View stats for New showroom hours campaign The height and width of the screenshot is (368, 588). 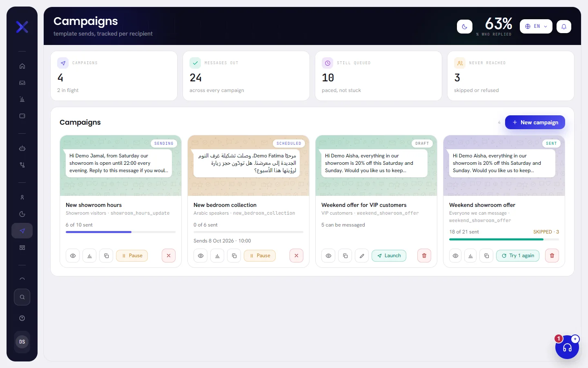coord(89,256)
